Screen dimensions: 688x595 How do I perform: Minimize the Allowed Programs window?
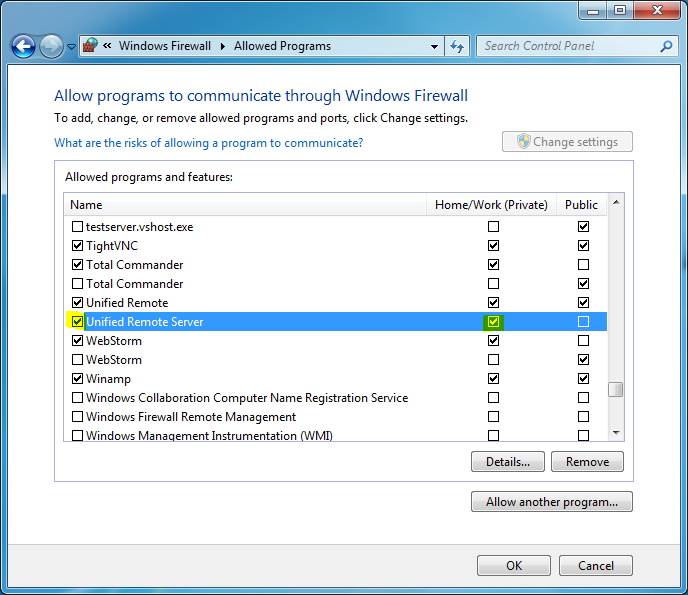click(x=593, y=11)
